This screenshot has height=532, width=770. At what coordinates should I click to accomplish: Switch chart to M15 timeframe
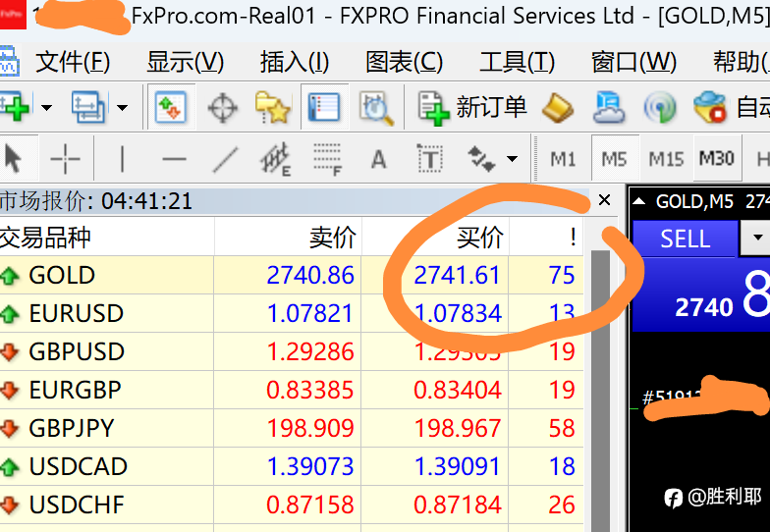pos(666,159)
